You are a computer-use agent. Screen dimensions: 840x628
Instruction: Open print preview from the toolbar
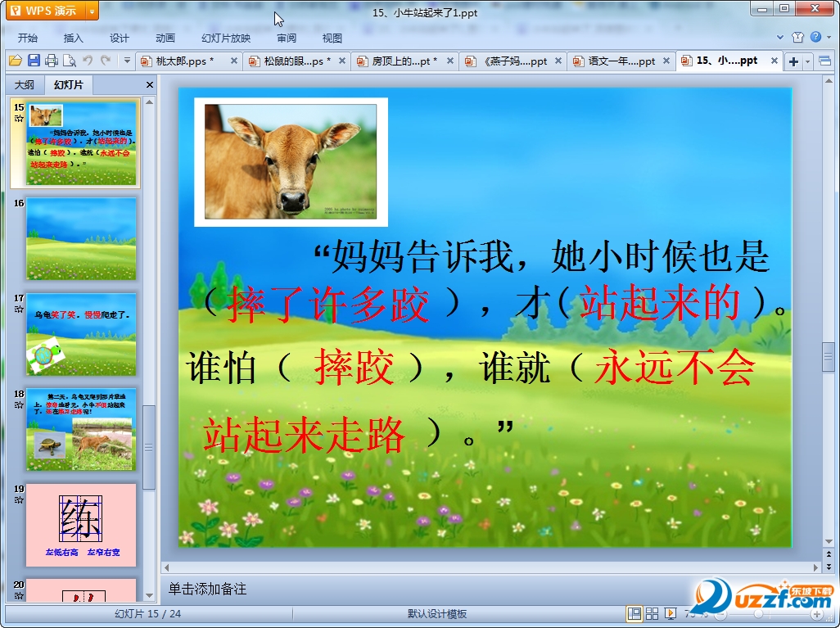point(69,61)
